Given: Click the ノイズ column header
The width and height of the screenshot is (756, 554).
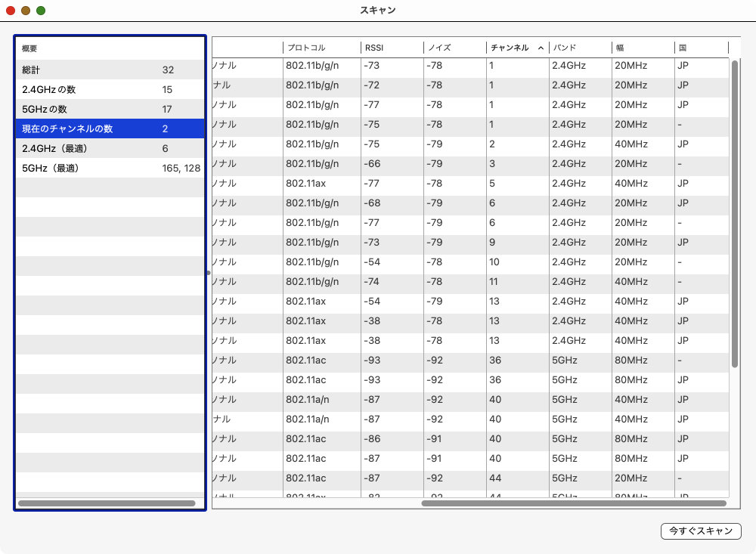Looking at the screenshot, I should [454, 48].
